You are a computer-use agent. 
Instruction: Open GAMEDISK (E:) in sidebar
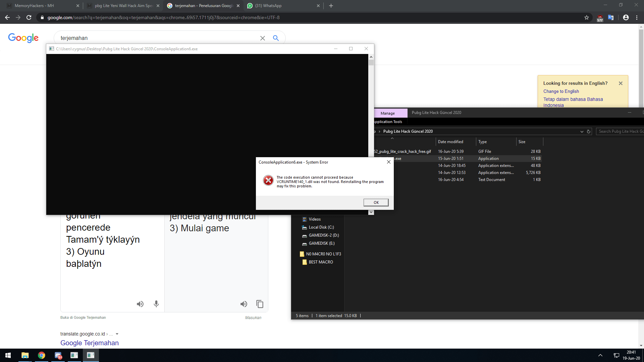[x=321, y=243]
